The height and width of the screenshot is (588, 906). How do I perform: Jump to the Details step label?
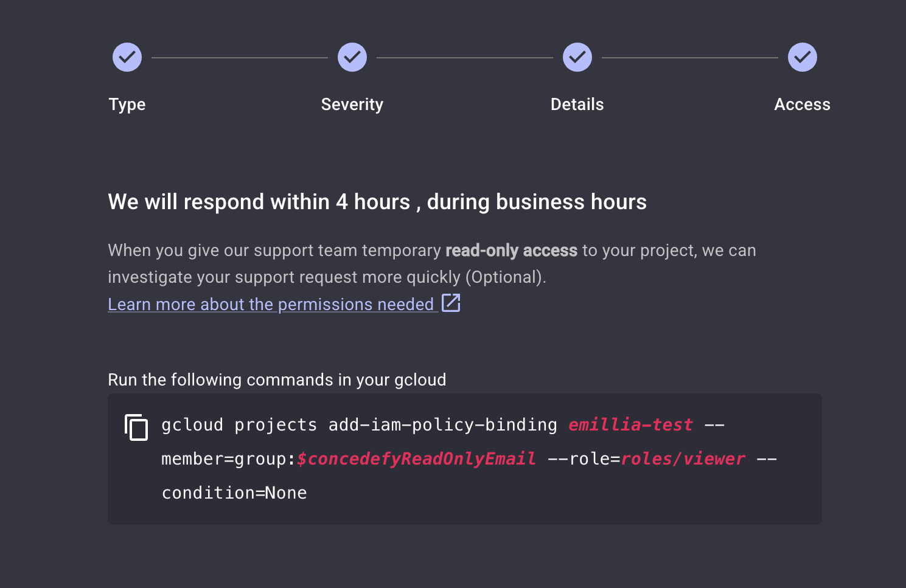(x=577, y=105)
